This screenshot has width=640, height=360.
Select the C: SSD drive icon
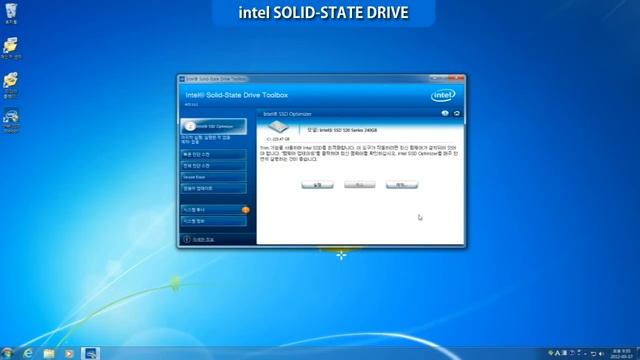pos(278,127)
